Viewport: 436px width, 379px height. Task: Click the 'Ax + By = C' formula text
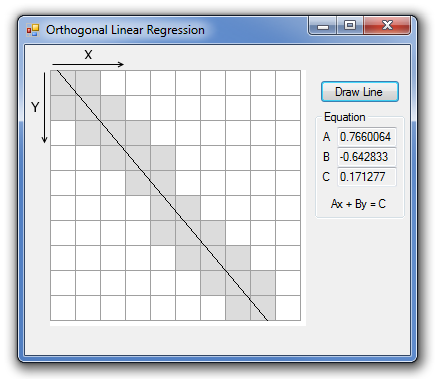coord(358,204)
